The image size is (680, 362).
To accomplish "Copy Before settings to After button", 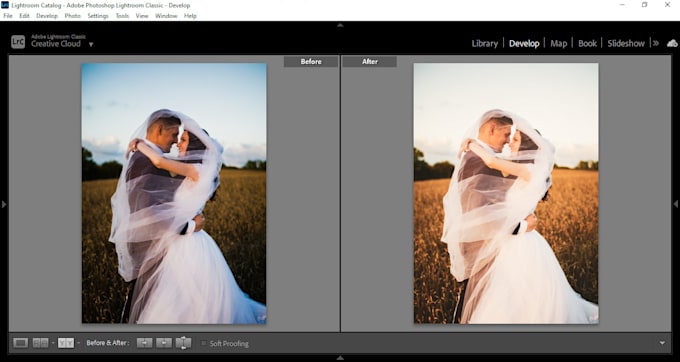I will pyautogui.click(x=144, y=343).
